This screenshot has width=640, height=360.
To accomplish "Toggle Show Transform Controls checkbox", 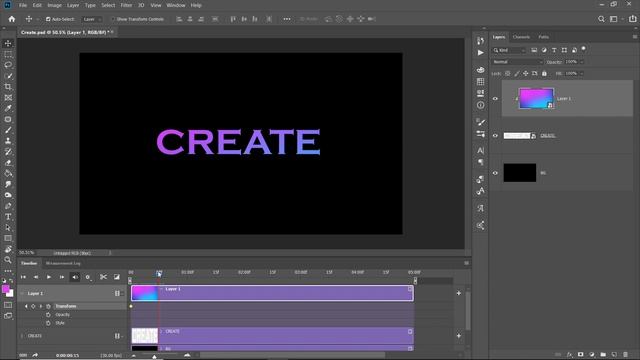I will coord(113,19).
